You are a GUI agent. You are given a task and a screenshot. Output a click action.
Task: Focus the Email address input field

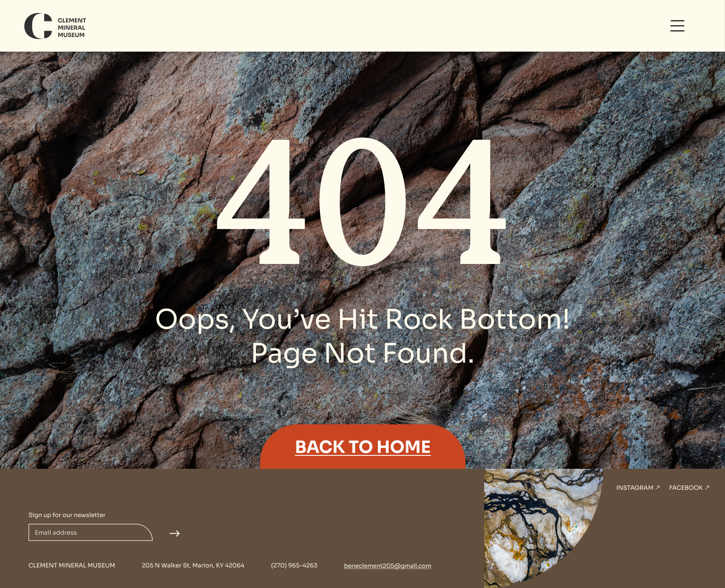click(90, 533)
